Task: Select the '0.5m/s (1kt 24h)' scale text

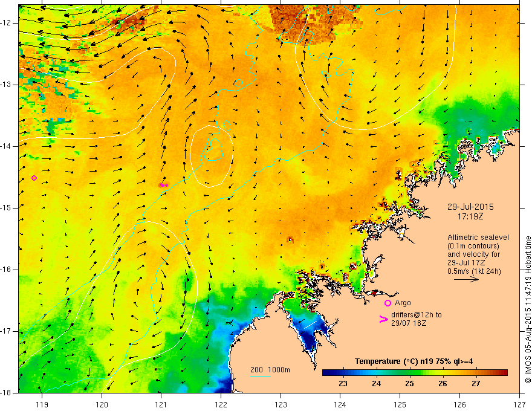Action: pyautogui.click(x=474, y=271)
